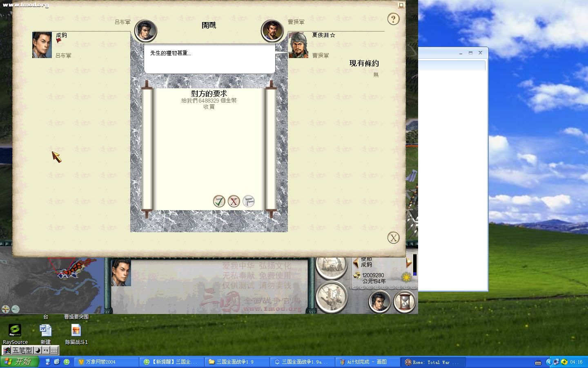Go to next character with right arrow
This screenshot has width=588, height=368.
click(x=409, y=263)
